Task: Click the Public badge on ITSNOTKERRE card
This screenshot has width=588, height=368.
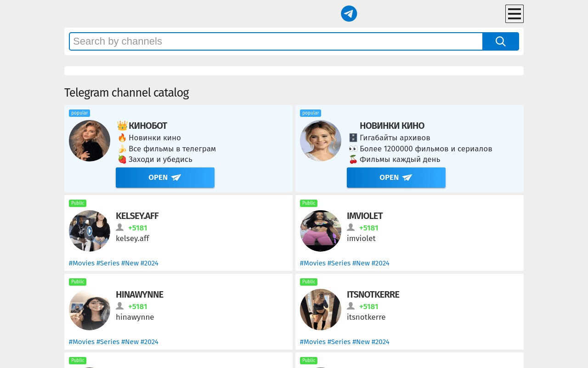Action: coord(309,282)
